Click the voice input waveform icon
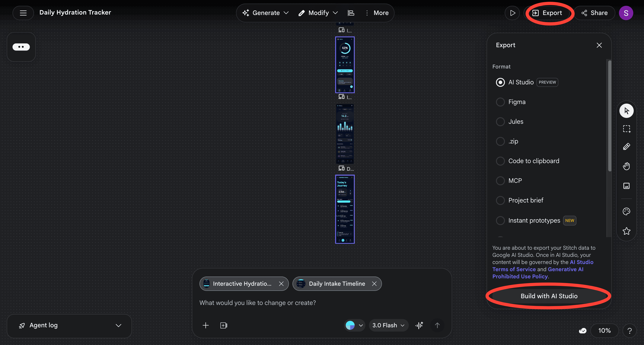 tap(419, 325)
